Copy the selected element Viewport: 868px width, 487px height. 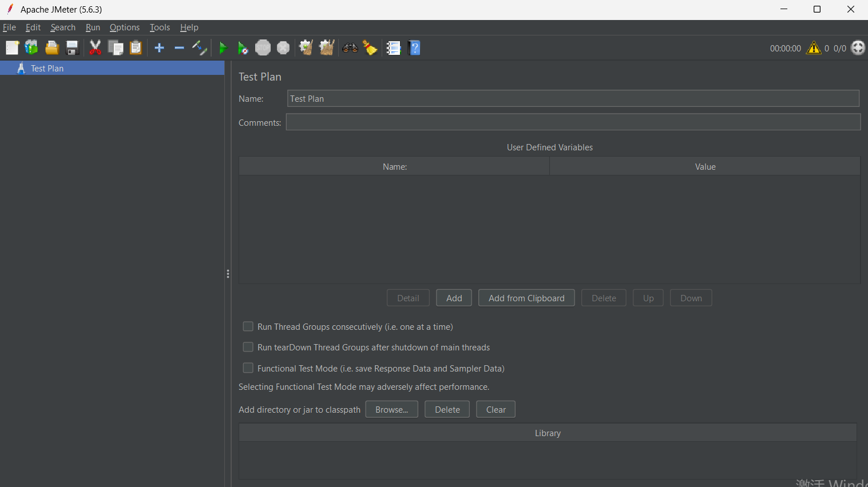click(116, 48)
